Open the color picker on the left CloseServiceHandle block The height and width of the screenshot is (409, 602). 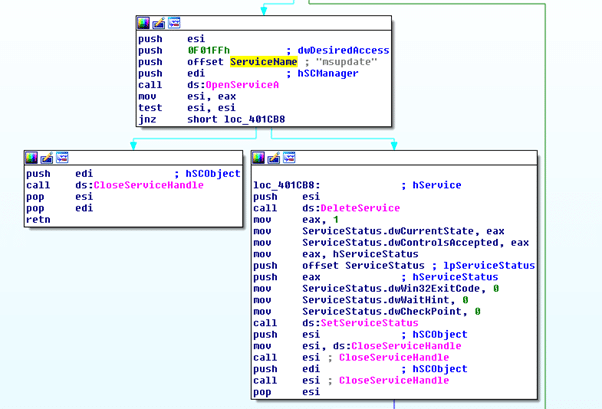[32, 158]
